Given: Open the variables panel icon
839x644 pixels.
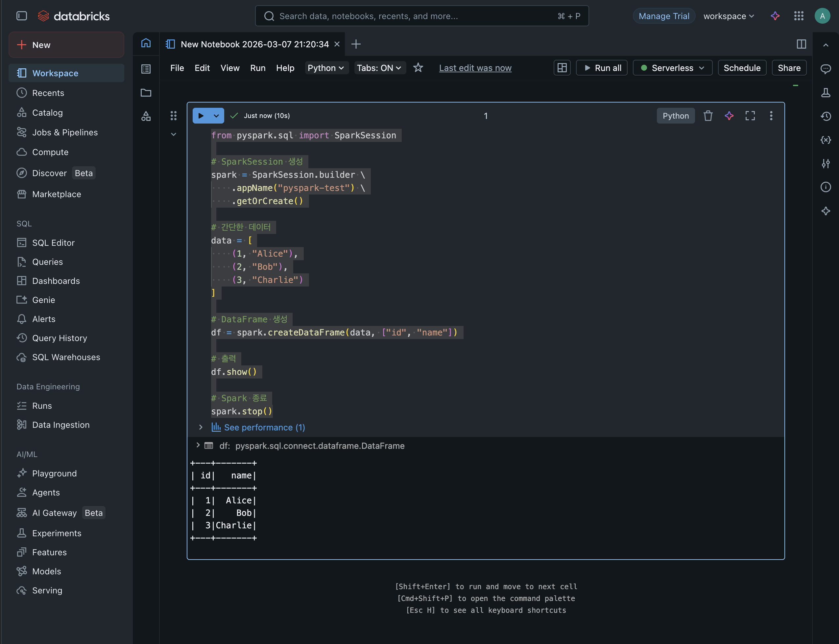Looking at the screenshot, I should 826,140.
